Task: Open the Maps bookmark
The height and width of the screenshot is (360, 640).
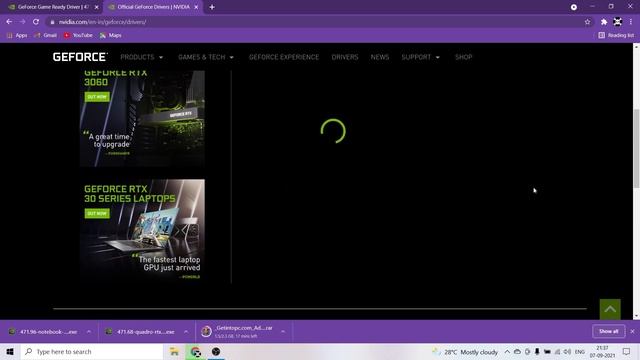Action: [111, 36]
